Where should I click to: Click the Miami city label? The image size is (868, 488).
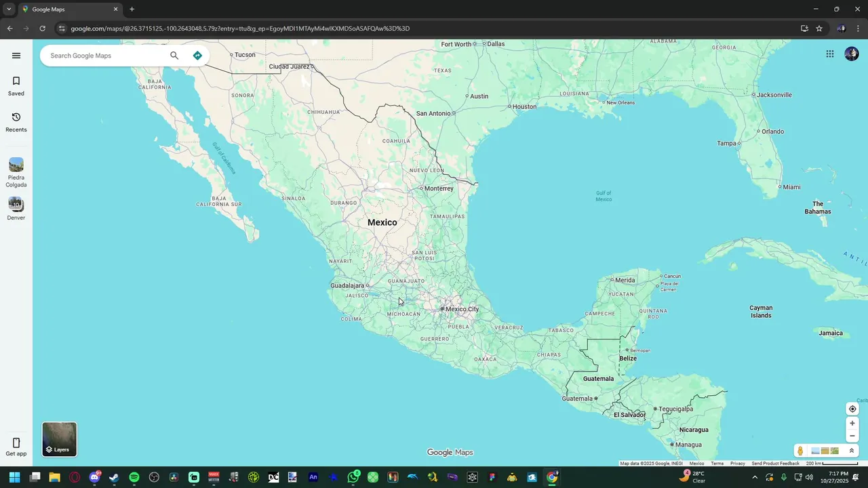pos(791,187)
